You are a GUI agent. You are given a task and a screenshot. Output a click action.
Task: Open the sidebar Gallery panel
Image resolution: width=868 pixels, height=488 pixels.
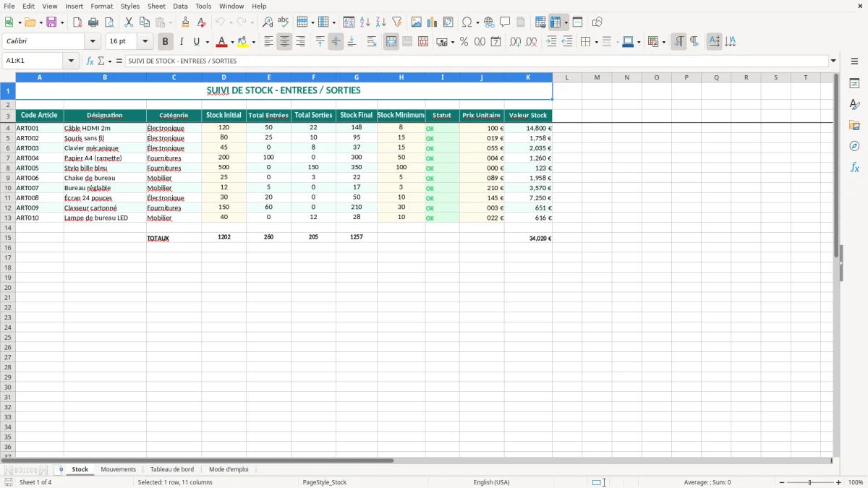pos(854,126)
